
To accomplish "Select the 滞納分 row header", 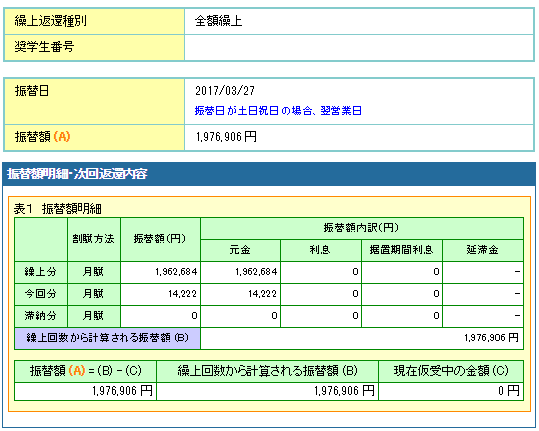I will click(x=41, y=316).
